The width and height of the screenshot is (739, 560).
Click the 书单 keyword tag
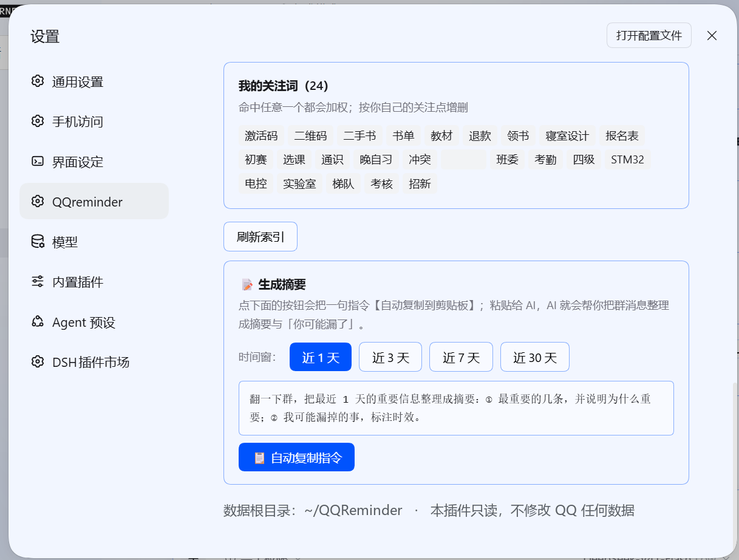tap(403, 136)
